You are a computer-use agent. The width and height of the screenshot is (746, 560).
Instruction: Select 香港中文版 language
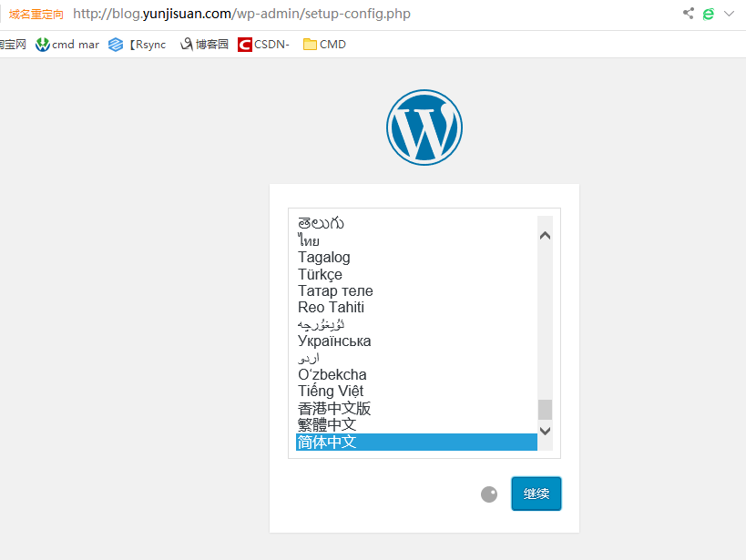pyautogui.click(x=416, y=408)
